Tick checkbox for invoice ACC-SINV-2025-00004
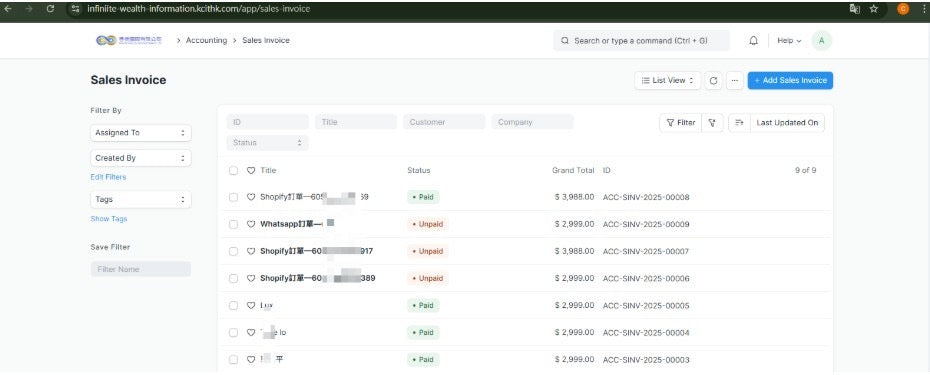 tap(234, 332)
